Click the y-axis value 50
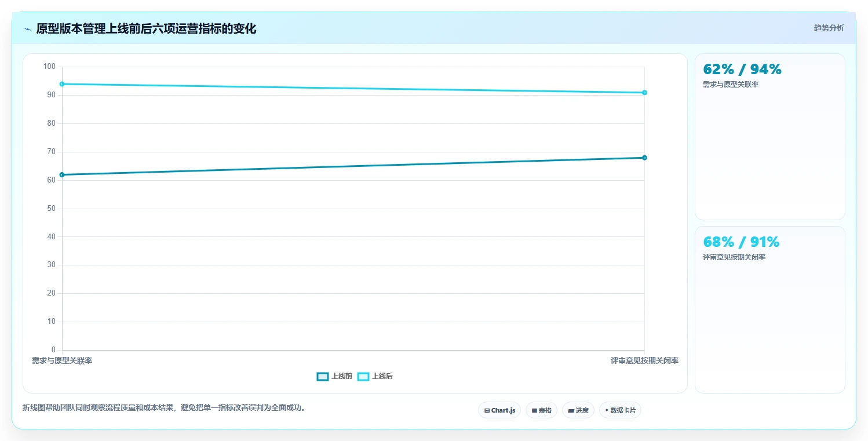 tap(51, 208)
